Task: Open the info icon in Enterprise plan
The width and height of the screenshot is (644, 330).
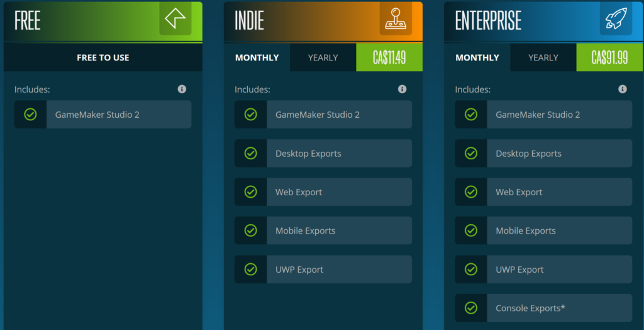Action: click(x=622, y=89)
